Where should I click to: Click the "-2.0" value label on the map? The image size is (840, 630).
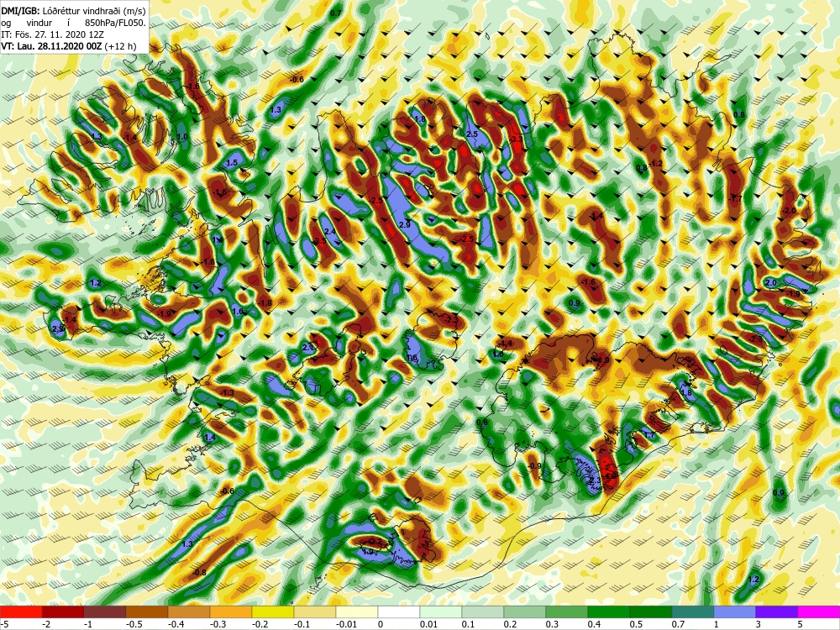pyautogui.click(x=789, y=211)
